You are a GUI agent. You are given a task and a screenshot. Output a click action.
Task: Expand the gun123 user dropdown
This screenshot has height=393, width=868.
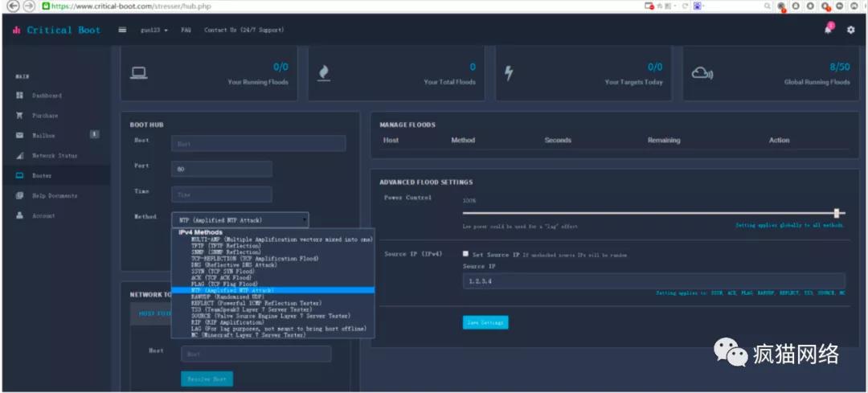[154, 31]
